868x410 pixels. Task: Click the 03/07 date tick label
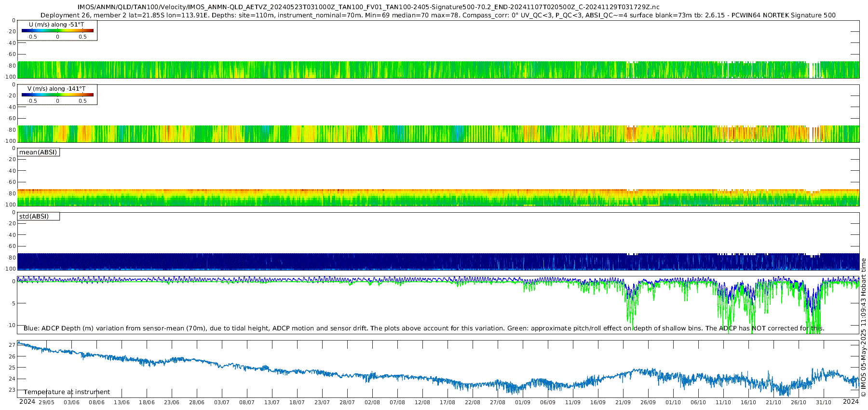(222, 402)
